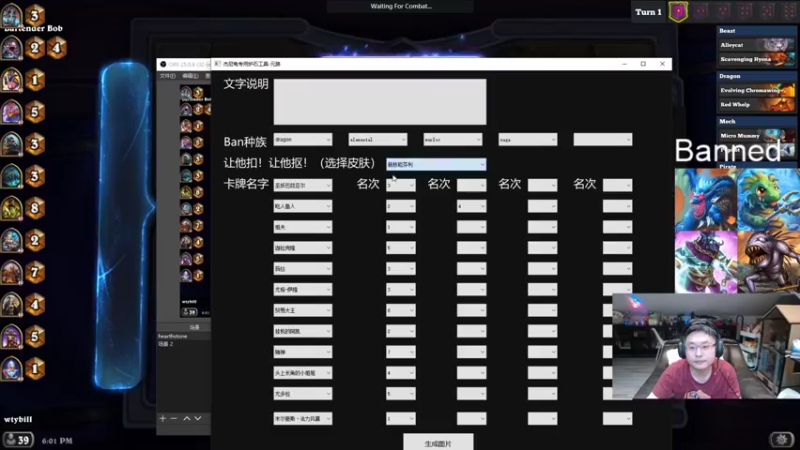Viewport: 800px width, 450px height.
Task: Select the hero portrait beside hexagon 7
Action: [x=11, y=272]
